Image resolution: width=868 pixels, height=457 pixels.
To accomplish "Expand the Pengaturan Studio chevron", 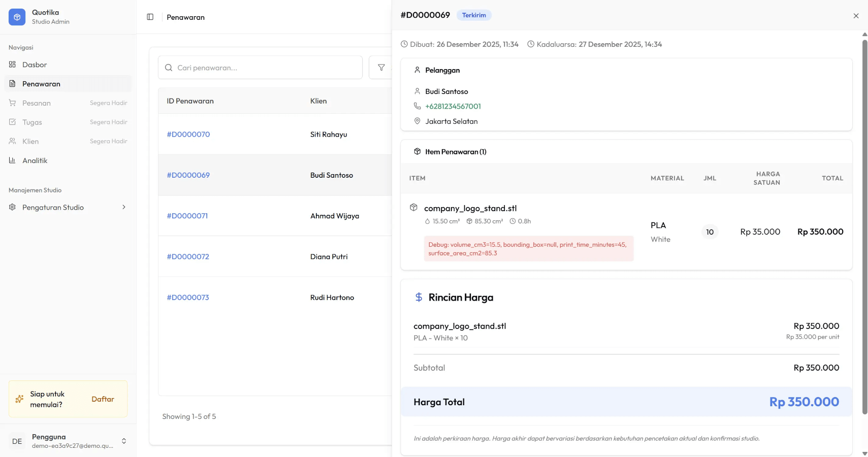I will coord(123,207).
